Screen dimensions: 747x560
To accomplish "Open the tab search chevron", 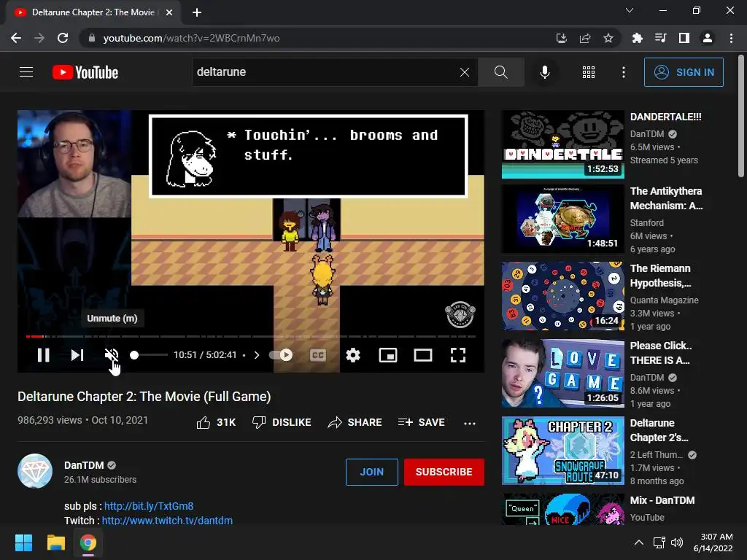I will 630,10.
